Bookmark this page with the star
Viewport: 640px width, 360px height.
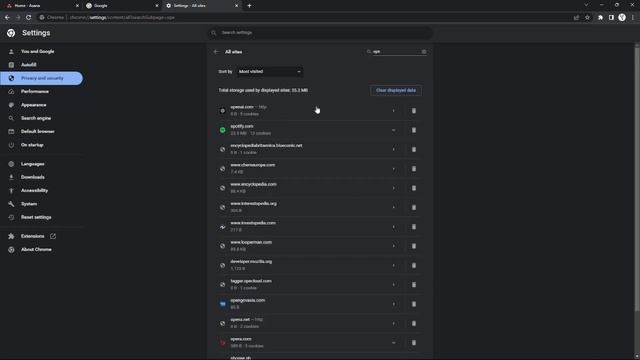point(587,18)
